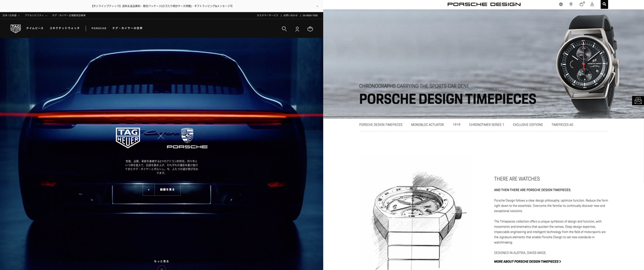Open the Porsche Design shopping cart icon

(581, 4)
